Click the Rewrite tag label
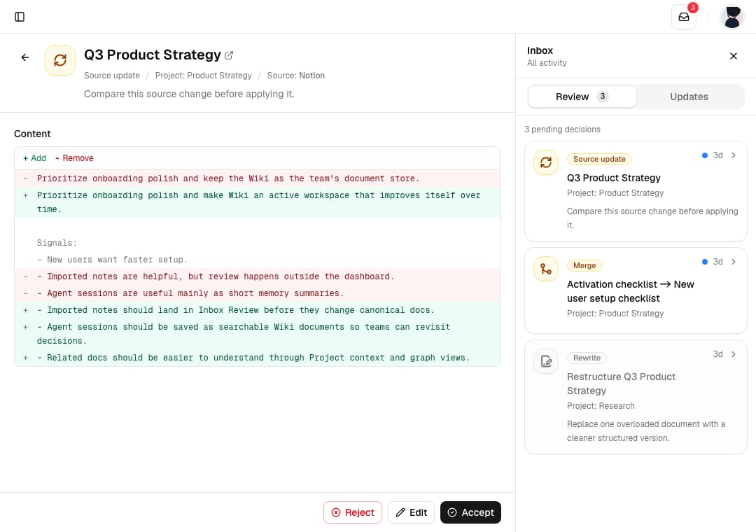The width and height of the screenshot is (756, 532). (x=587, y=358)
